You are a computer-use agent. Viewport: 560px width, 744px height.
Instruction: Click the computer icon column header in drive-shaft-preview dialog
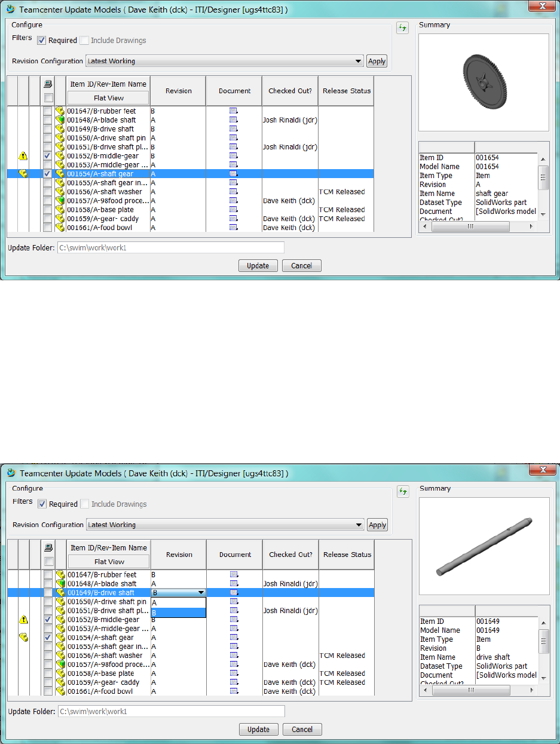pyautogui.click(x=49, y=549)
